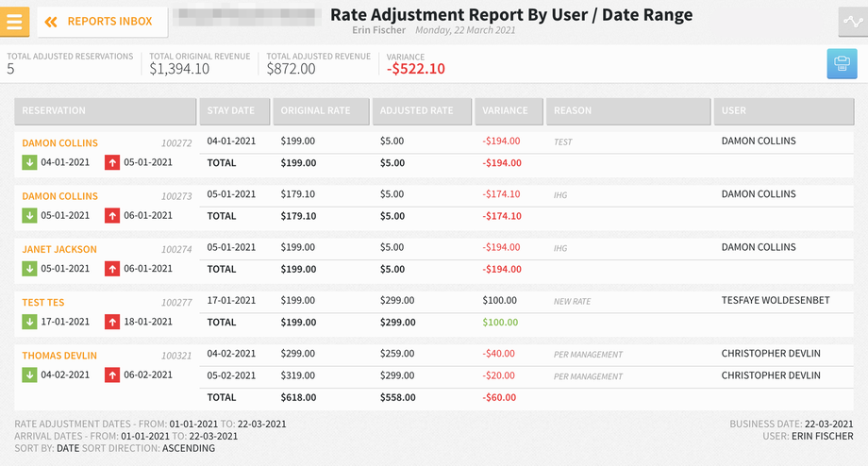Click business date 22-03-2021 in footer
The width and height of the screenshot is (868, 466).
coord(828,424)
